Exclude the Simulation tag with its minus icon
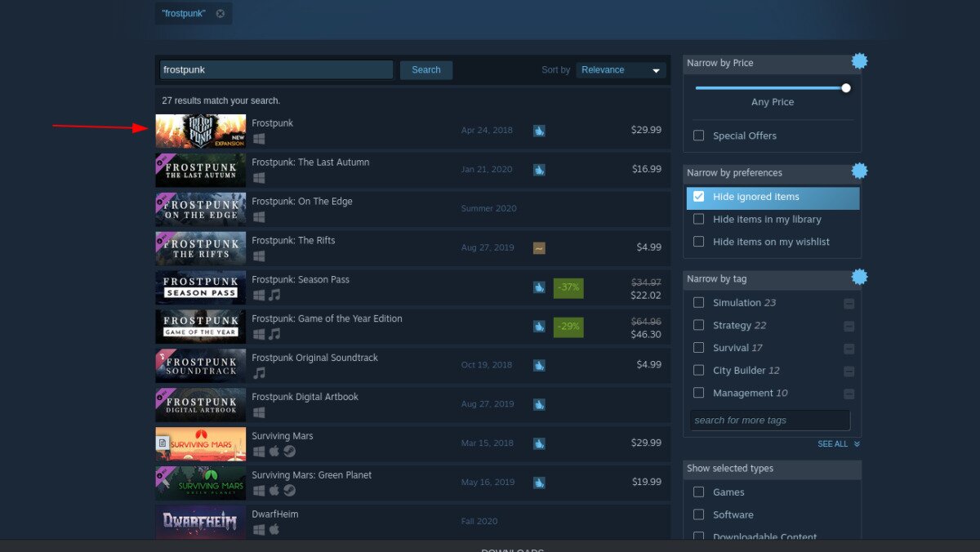 pyautogui.click(x=849, y=304)
